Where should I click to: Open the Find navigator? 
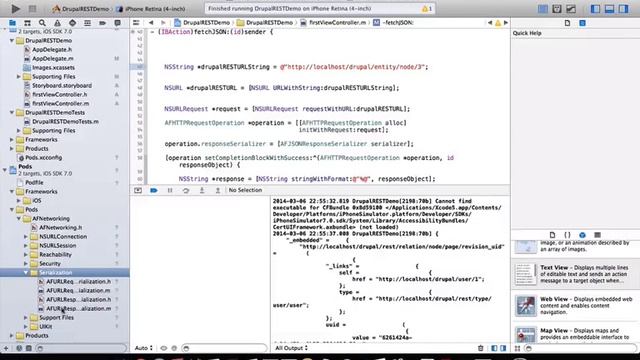42,23
